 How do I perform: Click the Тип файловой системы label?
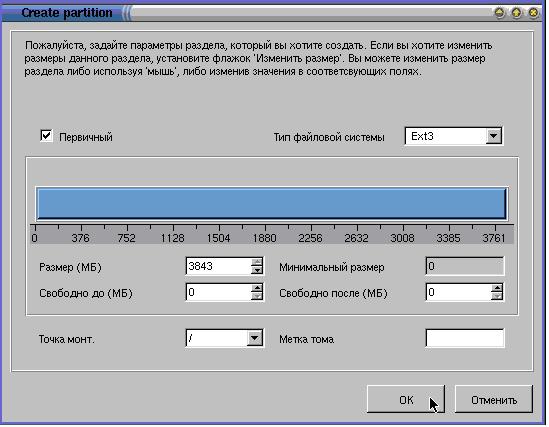point(329,137)
